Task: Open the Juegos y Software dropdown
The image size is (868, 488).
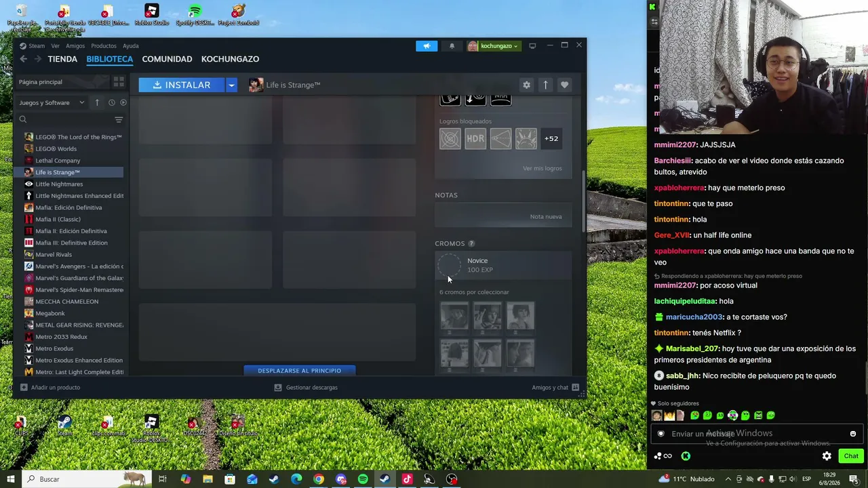Action: point(52,102)
